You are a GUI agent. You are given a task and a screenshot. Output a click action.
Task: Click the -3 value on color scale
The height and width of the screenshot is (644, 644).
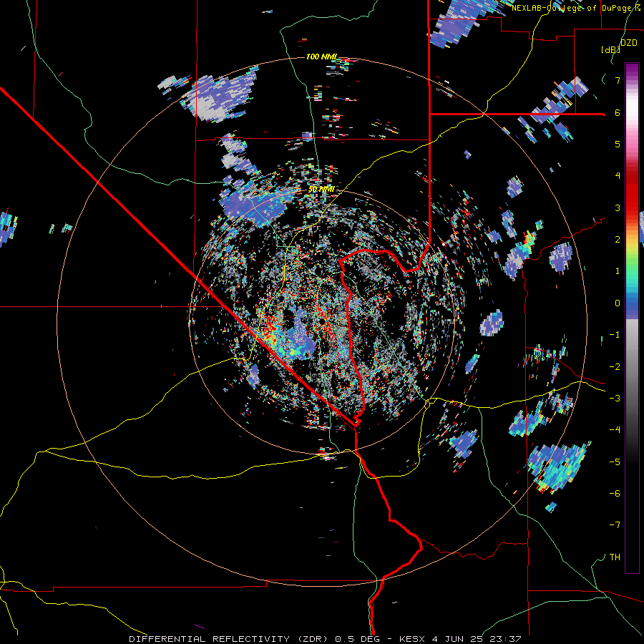pos(615,399)
